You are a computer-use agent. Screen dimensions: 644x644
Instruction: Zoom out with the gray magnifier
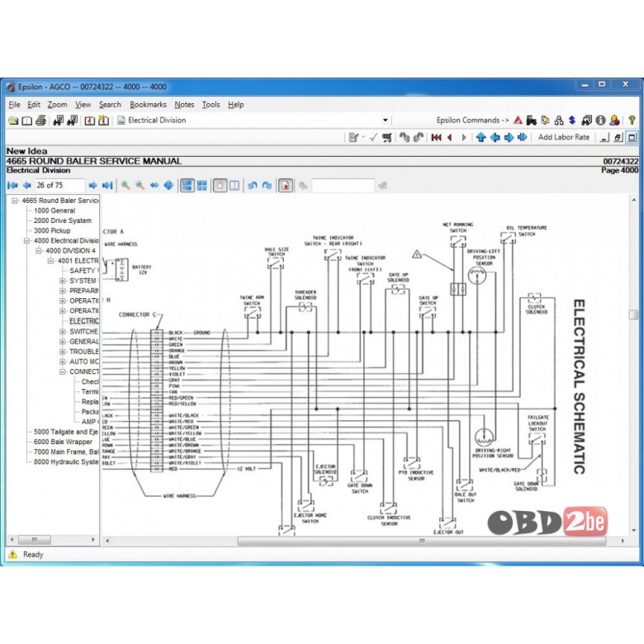140,186
